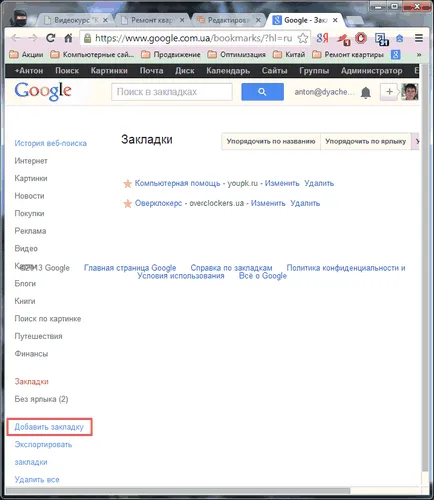434x500 pixels.
Task: Click the Google logo
Action: click(43, 92)
